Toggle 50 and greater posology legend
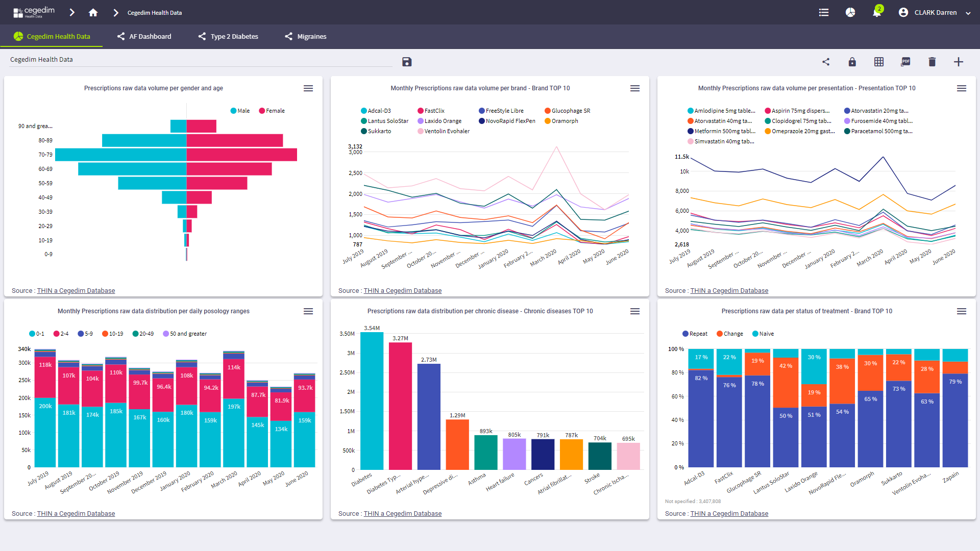Screen dimensions: 980x551 (185, 334)
